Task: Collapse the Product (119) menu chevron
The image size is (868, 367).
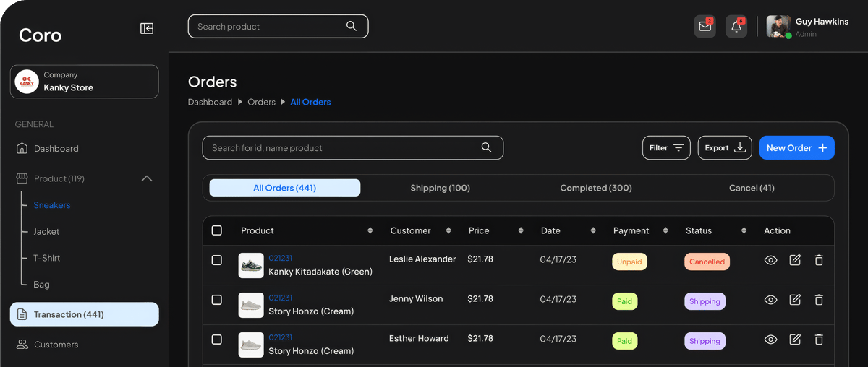Action: click(x=147, y=178)
